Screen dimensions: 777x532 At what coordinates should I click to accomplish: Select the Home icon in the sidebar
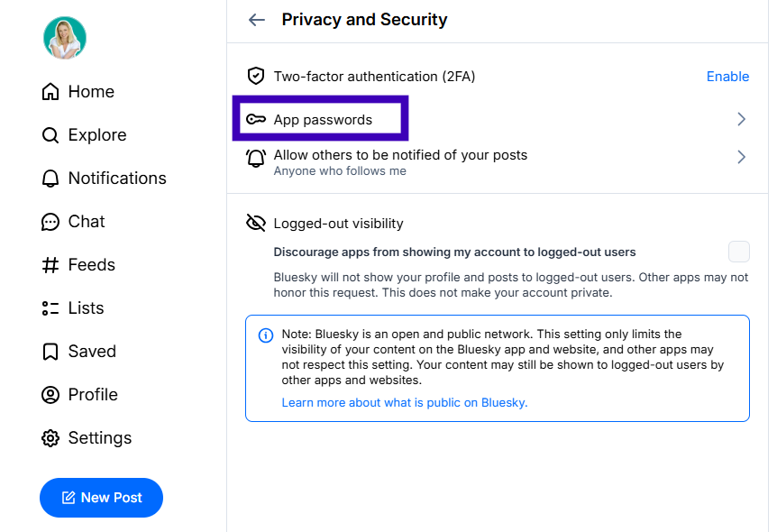coord(50,91)
